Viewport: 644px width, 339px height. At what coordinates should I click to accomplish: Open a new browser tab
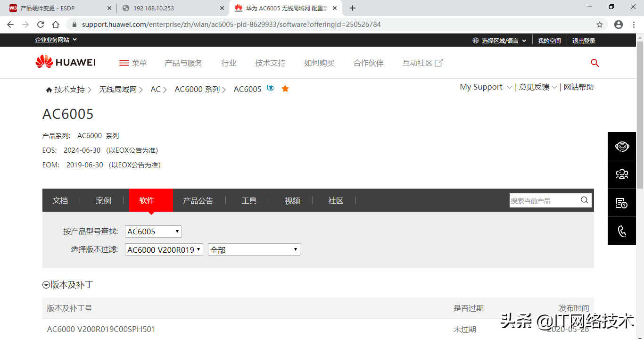point(353,8)
